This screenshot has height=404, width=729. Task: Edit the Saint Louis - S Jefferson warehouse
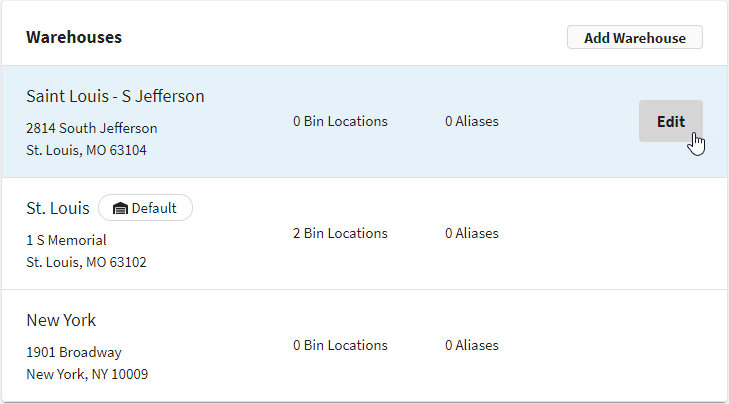[x=670, y=121]
